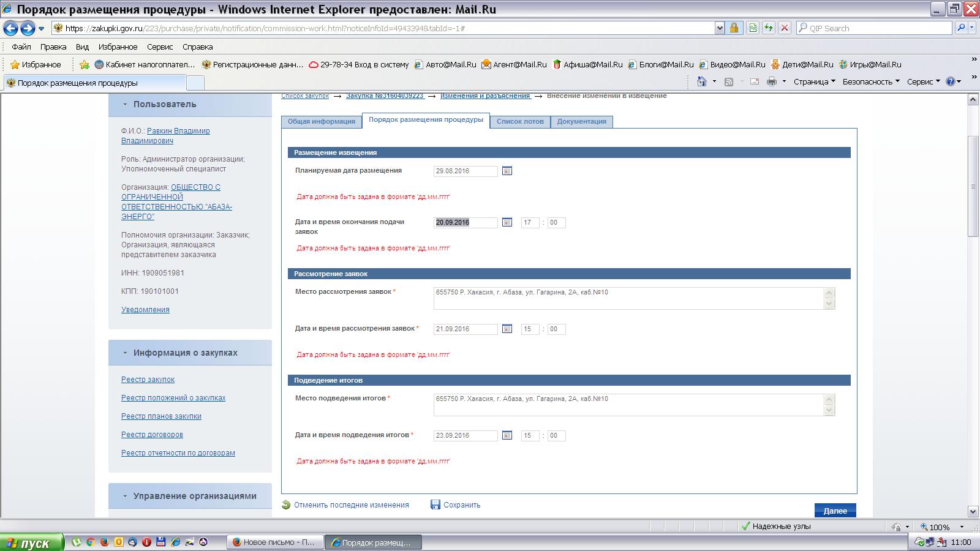Image resolution: width=980 pixels, height=551 pixels.
Task: Open calendar for results summary date
Action: pos(507,435)
